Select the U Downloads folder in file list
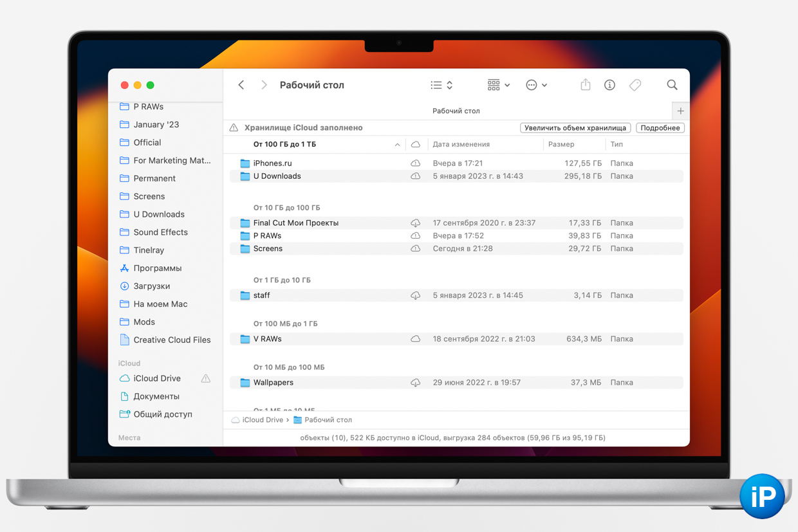The image size is (798, 532). [x=456, y=176]
